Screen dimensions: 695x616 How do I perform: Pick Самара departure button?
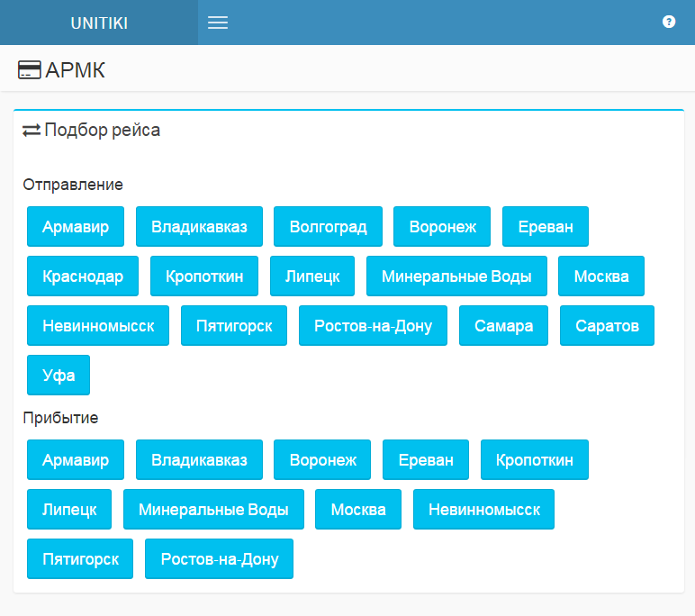(504, 325)
